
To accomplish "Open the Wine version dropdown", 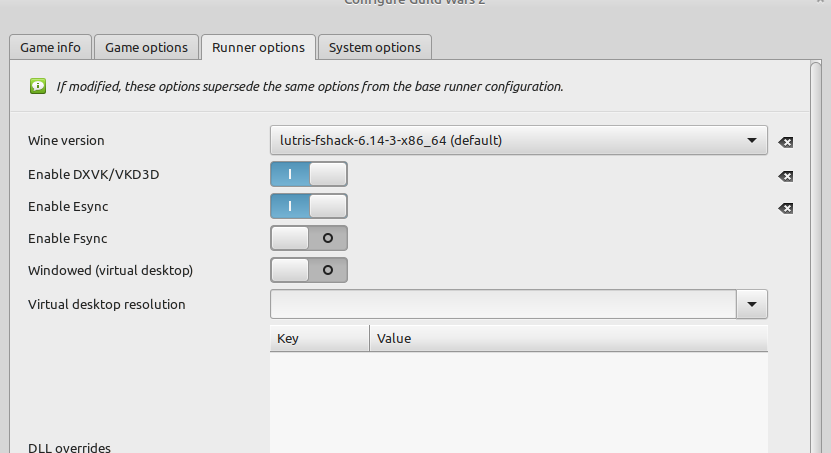I will (519, 140).
